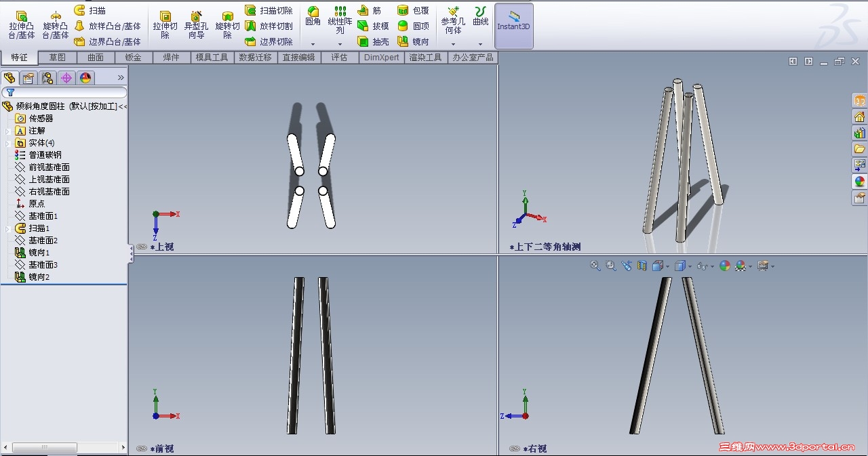The width and height of the screenshot is (868, 456).
Task: Select 上视基准面 top plane
Action: pos(42,180)
